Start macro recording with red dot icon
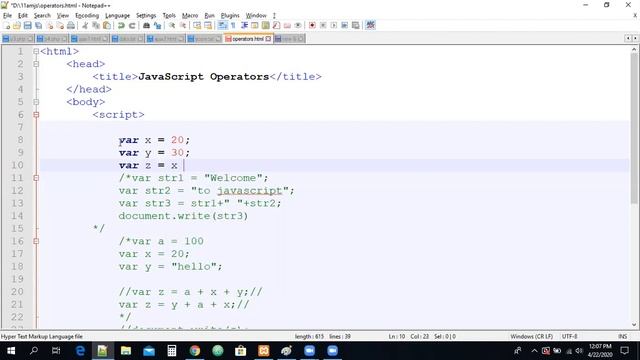The height and width of the screenshot is (360, 640). 312,25
